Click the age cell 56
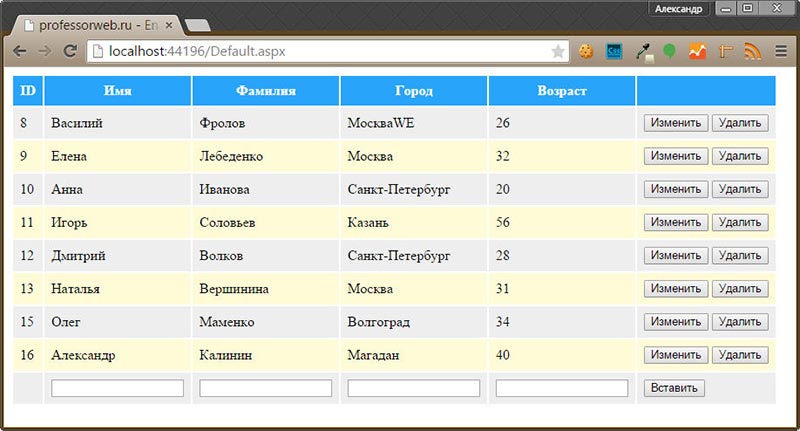 (562, 222)
